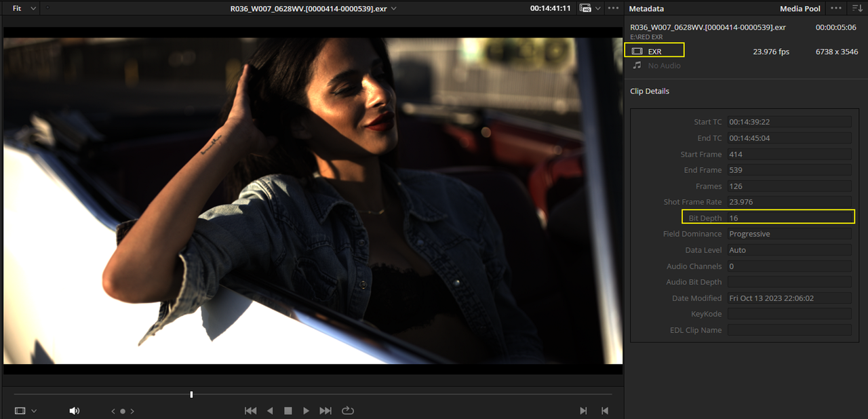
Task: Open the Metadata panel three-dot menu
Action: [836, 8]
